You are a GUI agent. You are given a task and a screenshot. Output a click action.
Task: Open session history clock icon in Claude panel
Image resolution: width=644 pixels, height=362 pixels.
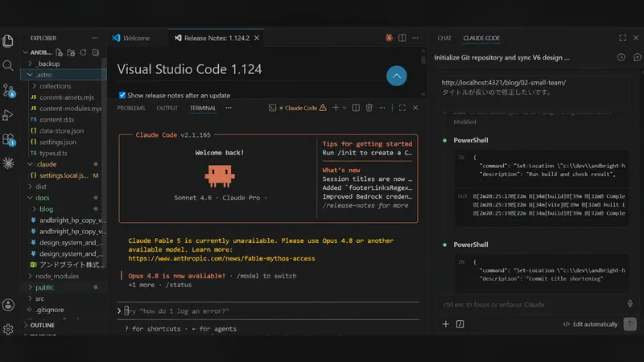click(621, 57)
